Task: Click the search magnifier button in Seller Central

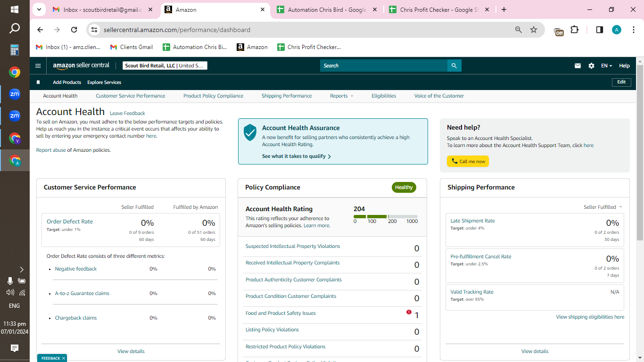Action: (454, 66)
